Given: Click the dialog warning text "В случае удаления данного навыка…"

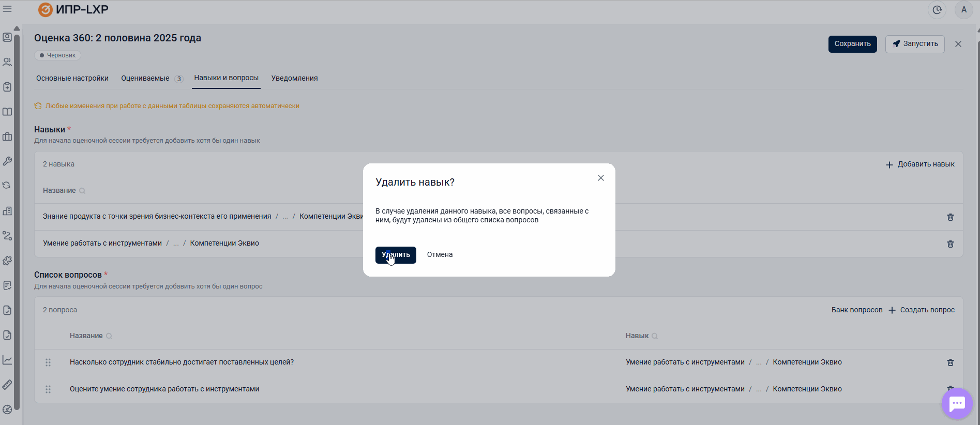Looking at the screenshot, I should click(x=482, y=216).
